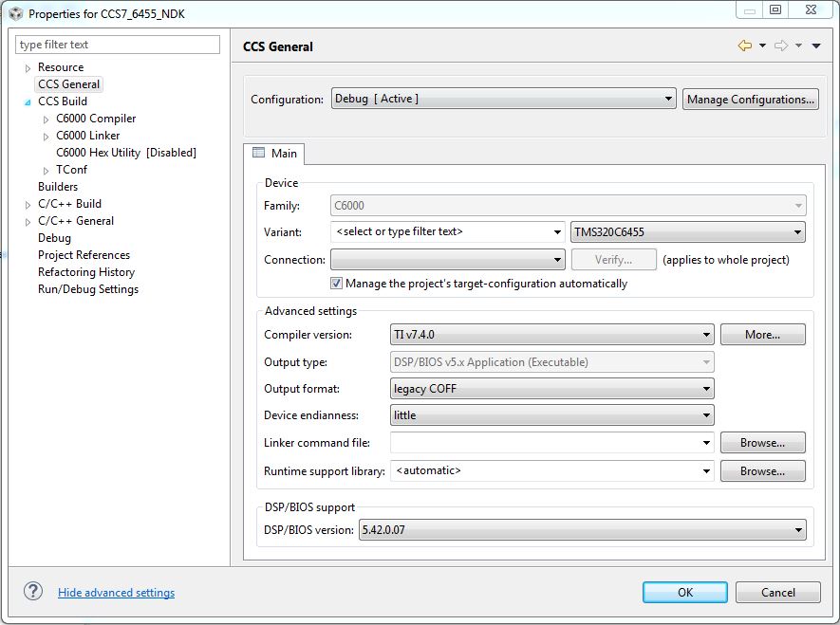Select CCS General in the tree
The height and width of the screenshot is (625, 840).
(68, 84)
